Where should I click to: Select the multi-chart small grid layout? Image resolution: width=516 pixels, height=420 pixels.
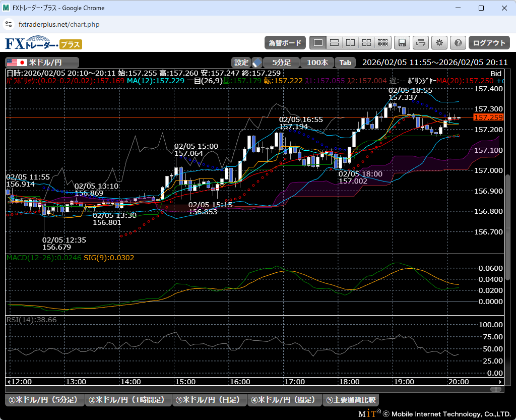(382, 43)
